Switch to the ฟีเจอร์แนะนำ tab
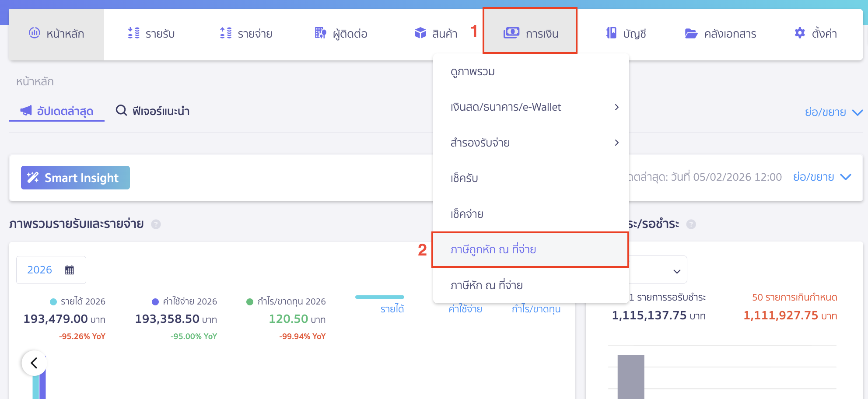 [x=153, y=111]
